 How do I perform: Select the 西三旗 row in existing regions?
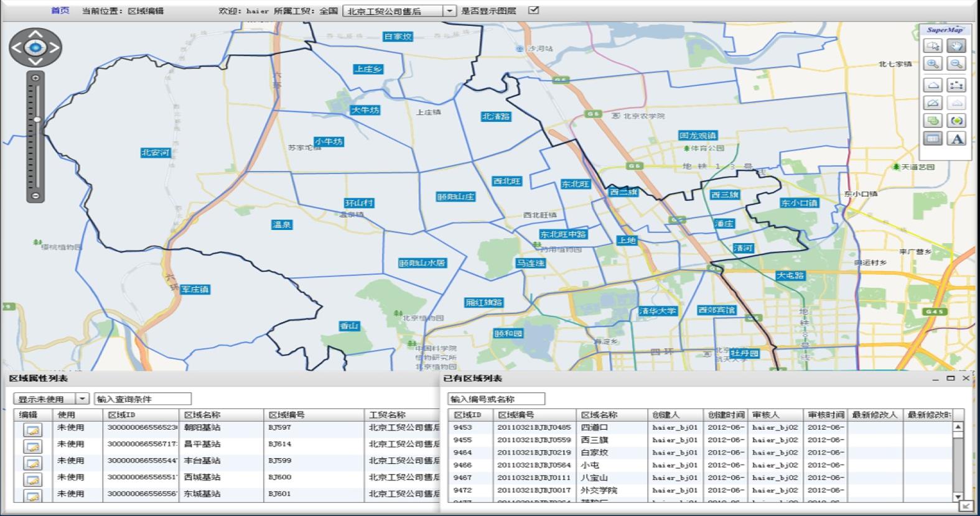700,440
